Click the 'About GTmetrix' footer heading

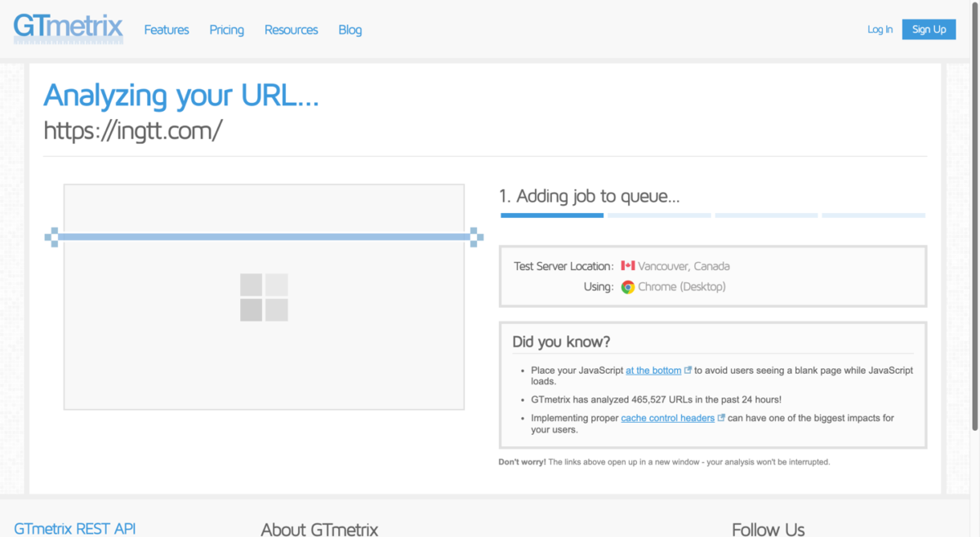[x=319, y=530]
